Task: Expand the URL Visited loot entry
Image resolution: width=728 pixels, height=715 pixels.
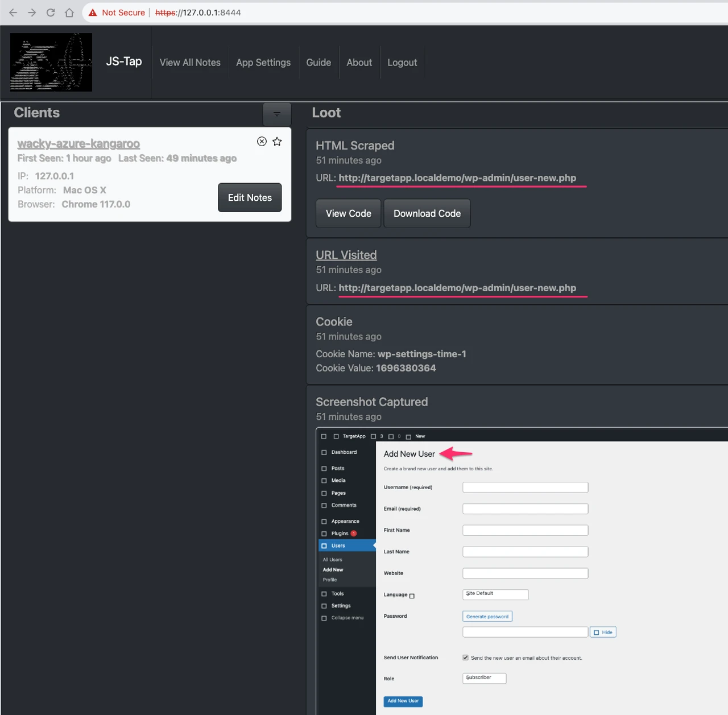Action: (346, 255)
